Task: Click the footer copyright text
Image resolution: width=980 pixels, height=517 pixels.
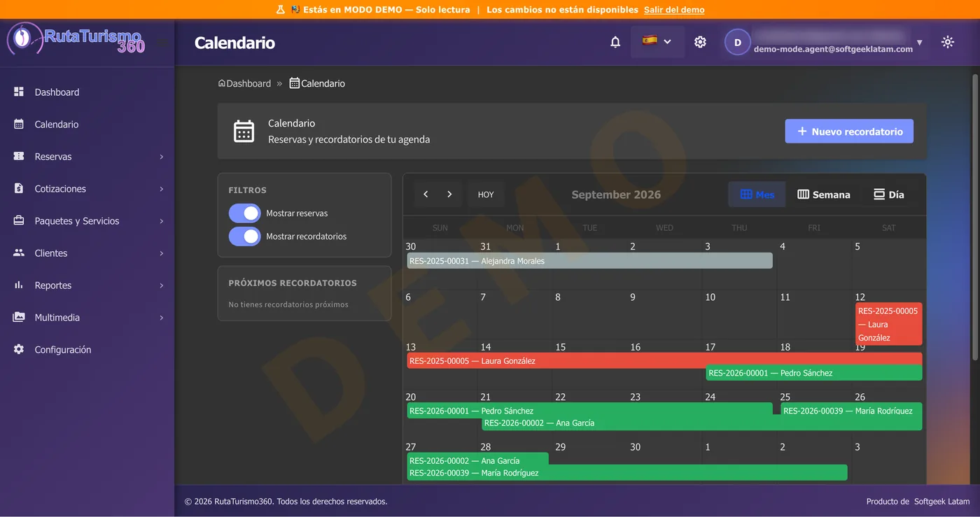Action: [x=286, y=502]
